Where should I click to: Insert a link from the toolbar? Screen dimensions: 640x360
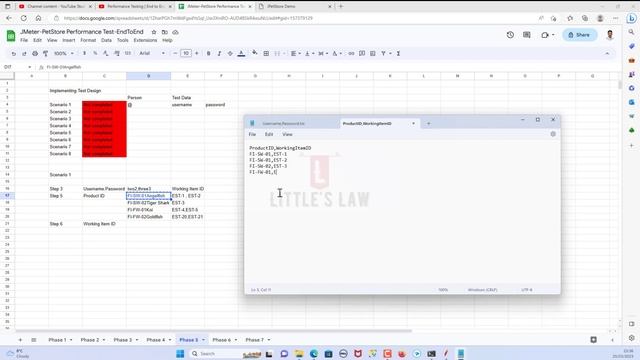[351, 53]
